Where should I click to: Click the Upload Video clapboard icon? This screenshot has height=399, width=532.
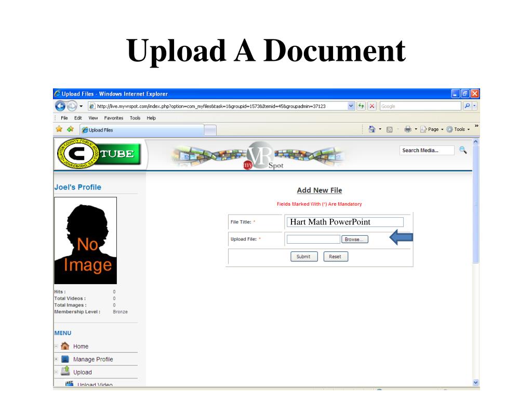(69, 383)
